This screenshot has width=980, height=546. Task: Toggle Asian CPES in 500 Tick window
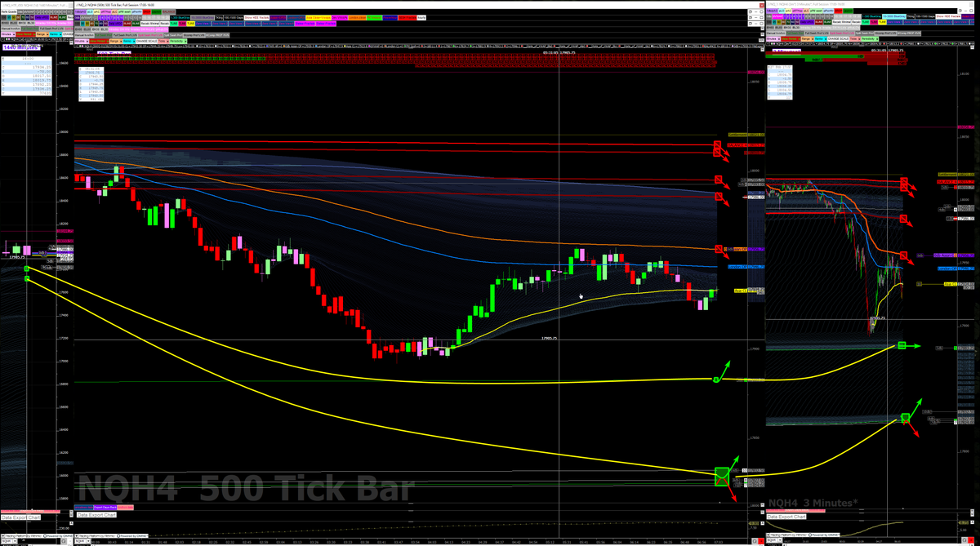tap(278, 17)
